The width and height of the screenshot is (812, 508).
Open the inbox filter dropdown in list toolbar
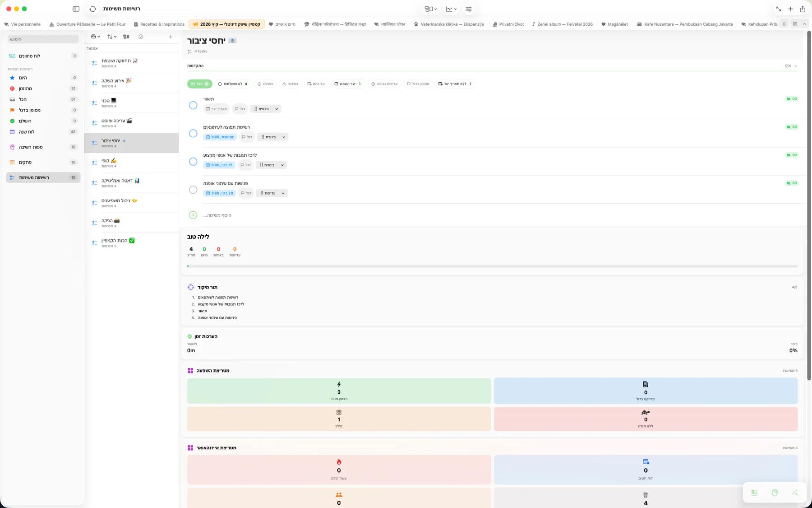tap(95, 37)
